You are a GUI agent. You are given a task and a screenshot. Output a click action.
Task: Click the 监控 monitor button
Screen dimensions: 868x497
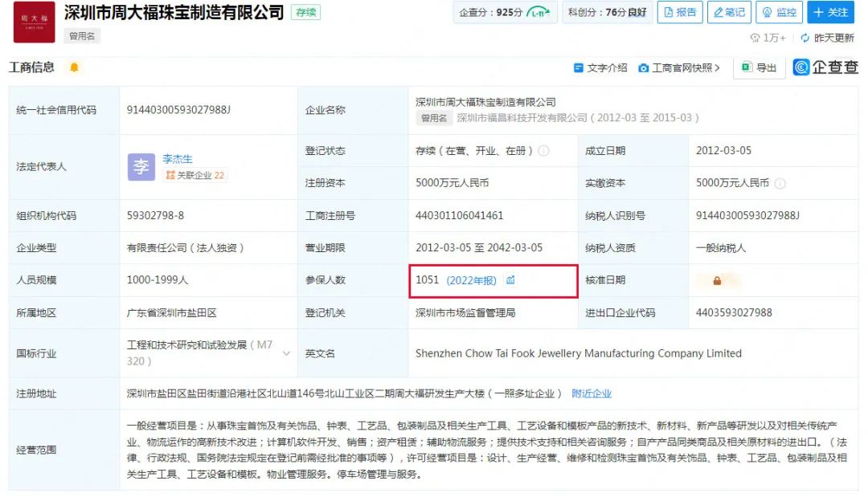point(780,12)
